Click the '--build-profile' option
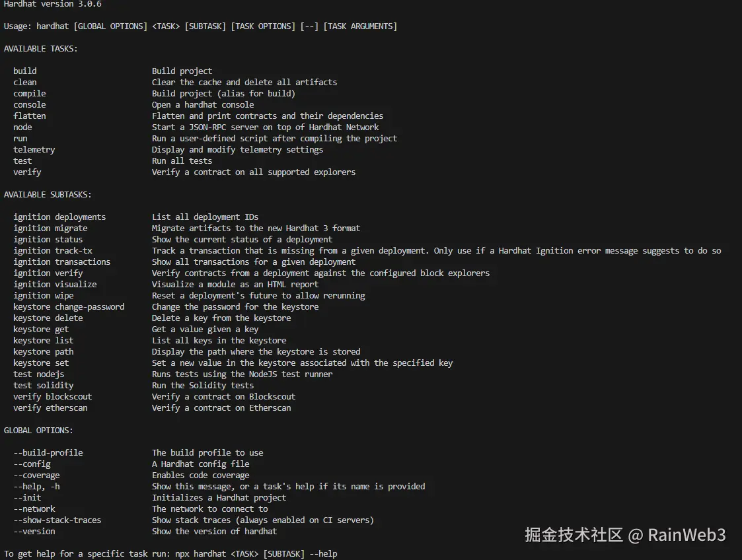Image resolution: width=742 pixels, height=560 pixels. (48, 452)
